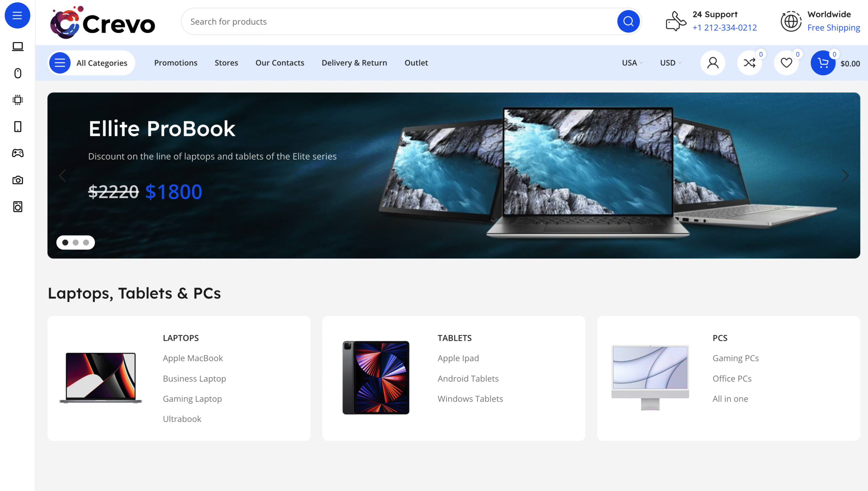
Task: Open the All Categories menu
Action: click(x=92, y=63)
